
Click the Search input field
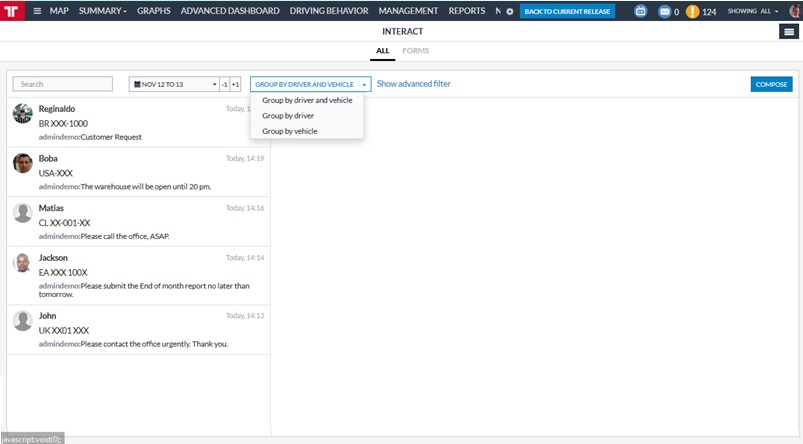click(62, 84)
